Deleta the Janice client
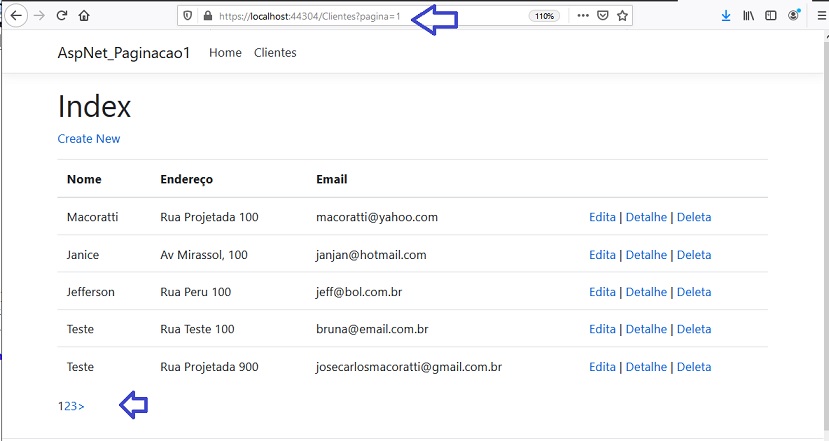The width and height of the screenshot is (829, 441). click(x=694, y=255)
